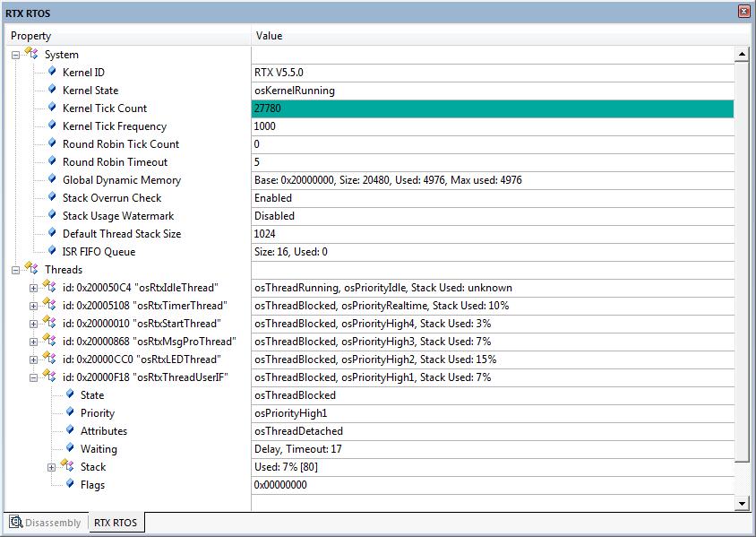Select the Global Dynamic Memory row

pyautogui.click(x=121, y=180)
